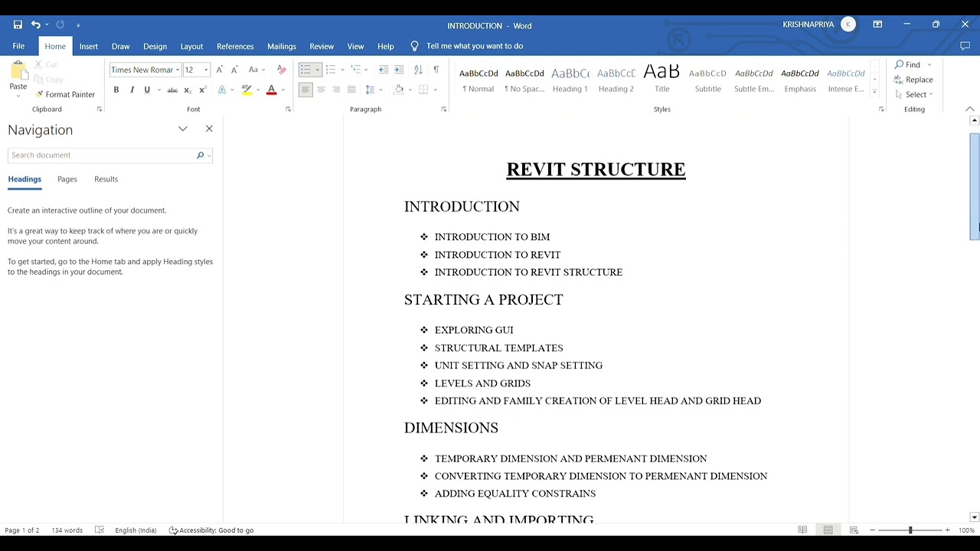Open the File menu
This screenshot has width=980, height=551.
(18, 46)
